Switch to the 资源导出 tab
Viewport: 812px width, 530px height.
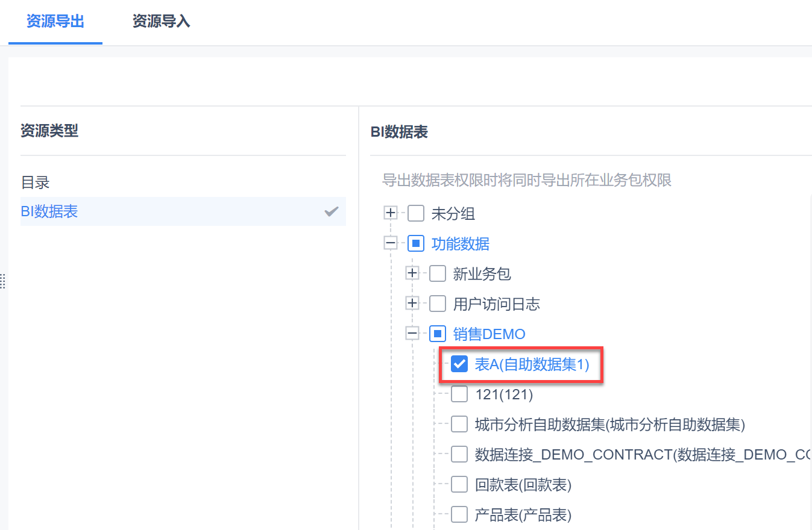tap(55, 22)
